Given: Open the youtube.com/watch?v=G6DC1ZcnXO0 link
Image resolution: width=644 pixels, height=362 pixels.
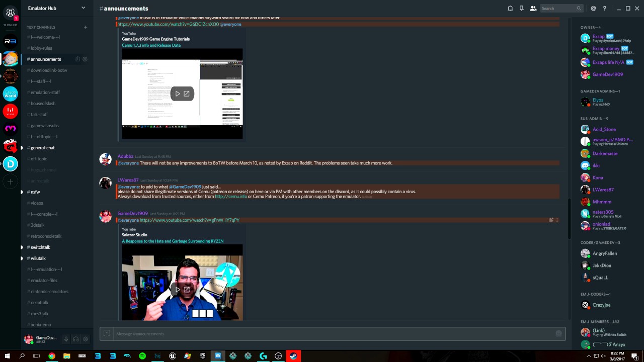Looking at the screenshot, I should point(169,24).
